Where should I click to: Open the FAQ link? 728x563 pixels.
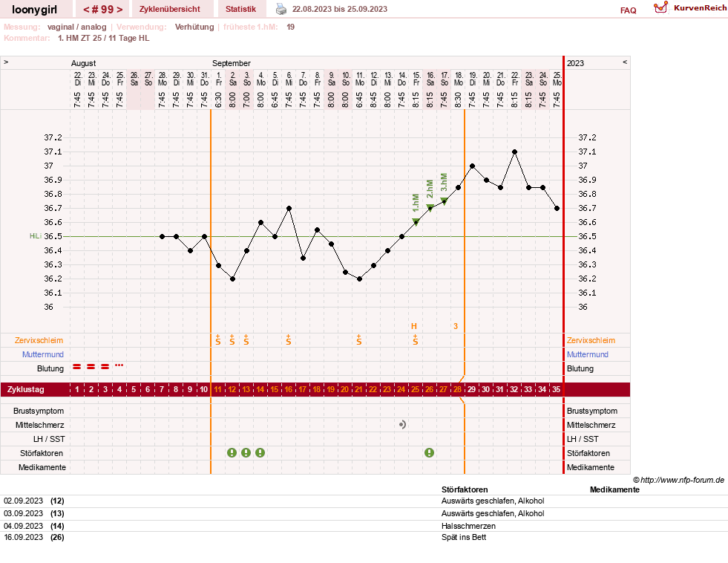[628, 10]
